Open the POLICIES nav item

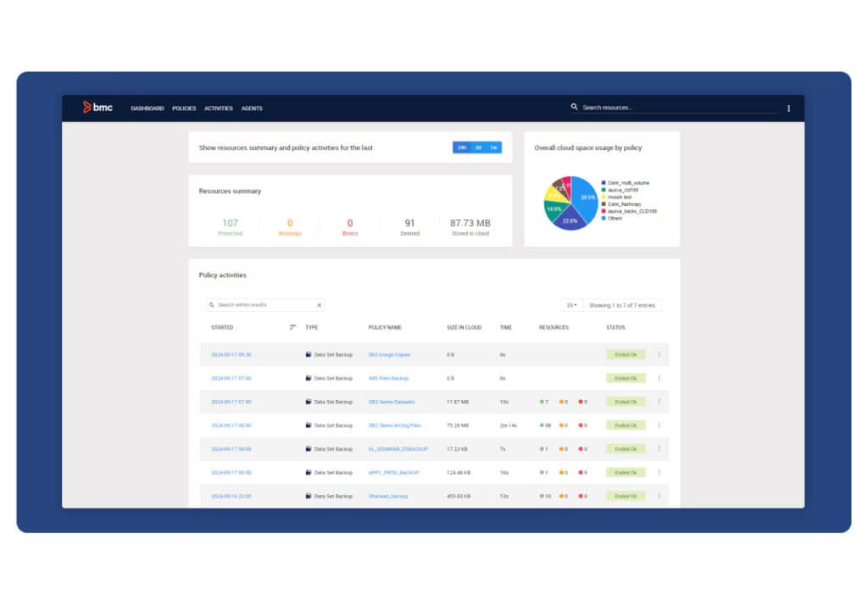[x=184, y=108]
